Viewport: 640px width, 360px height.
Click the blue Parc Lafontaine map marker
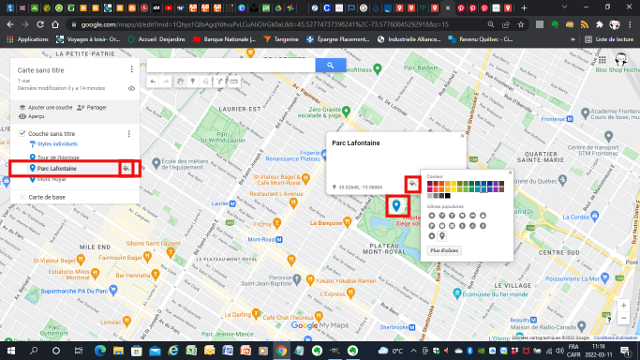pos(396,205)
